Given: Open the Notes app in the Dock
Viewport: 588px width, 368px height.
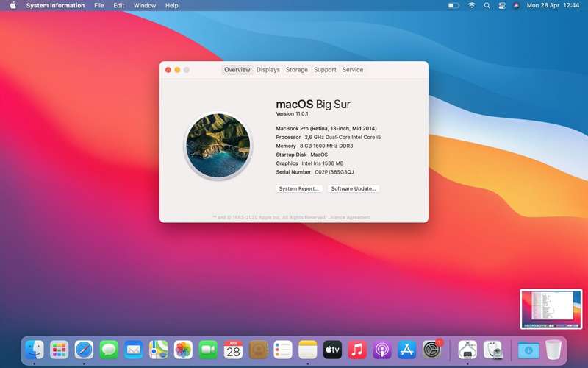Looking at the screenshot, I should (307, 350).
